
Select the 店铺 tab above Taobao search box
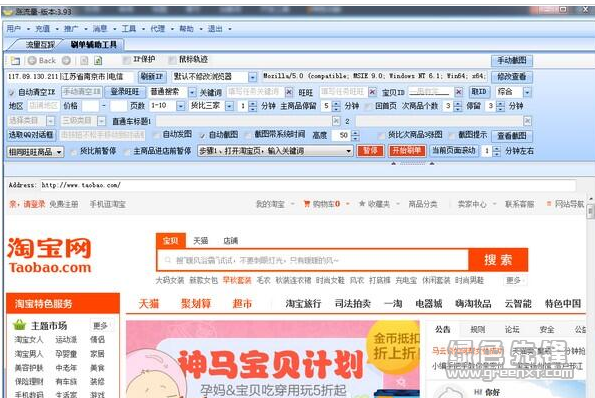(230, 241)
